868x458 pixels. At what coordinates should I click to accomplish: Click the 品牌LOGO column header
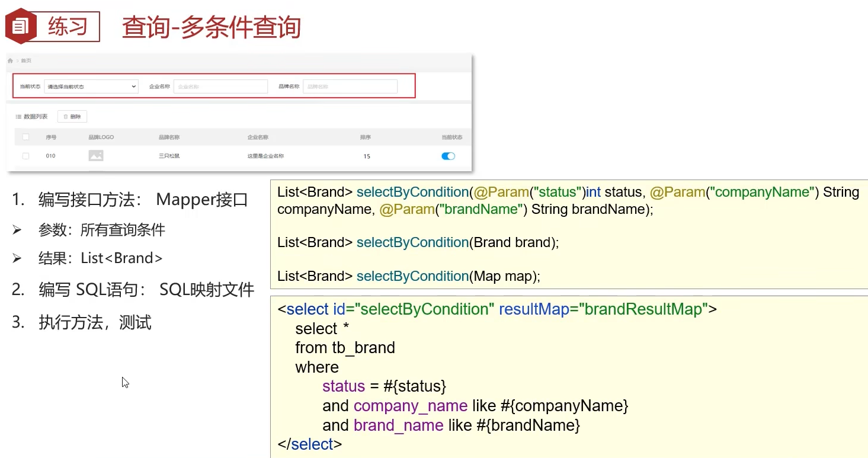click(101, 137)
